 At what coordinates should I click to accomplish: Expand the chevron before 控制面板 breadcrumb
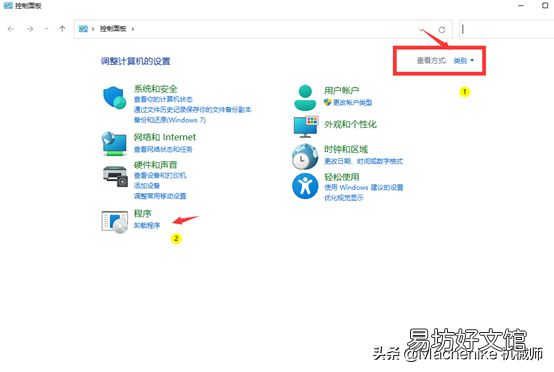tap(93, 29)
